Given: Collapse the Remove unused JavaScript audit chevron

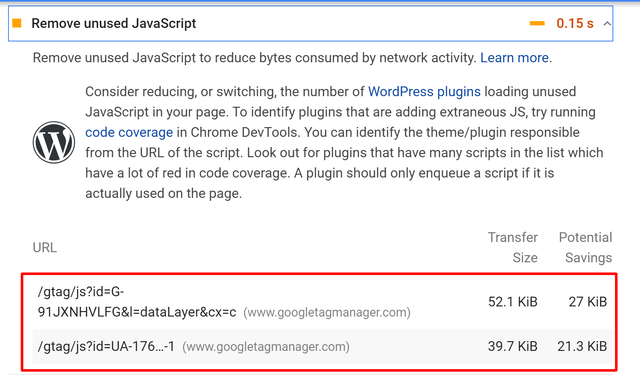Looking at the screenshot, I should pos(607,24).
